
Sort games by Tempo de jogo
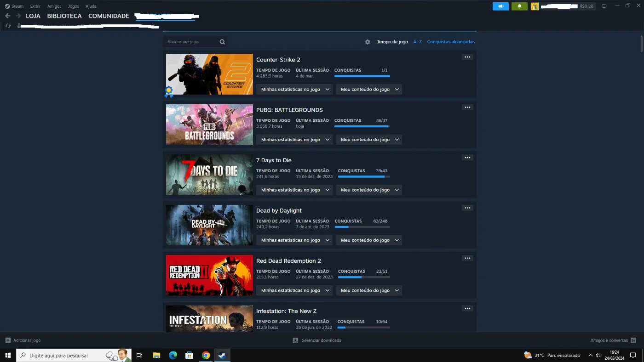[x=392, y=42]
